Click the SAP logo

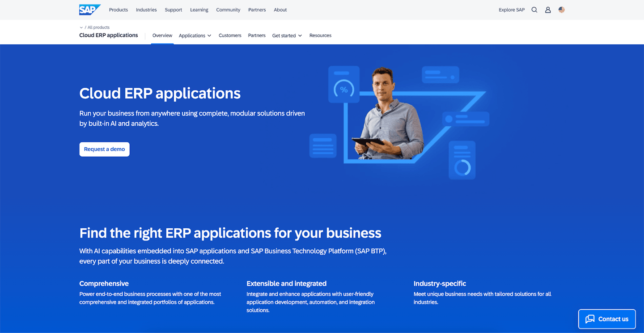click(89, 9)
